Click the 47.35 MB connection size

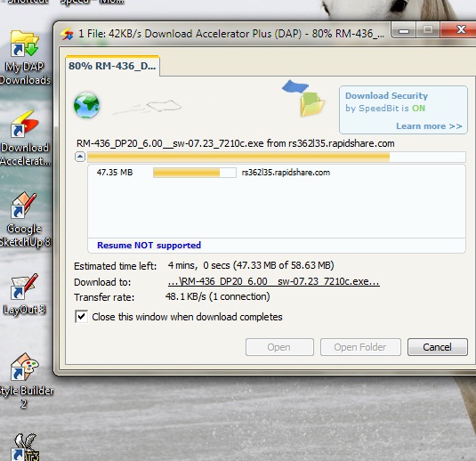[115, 173]
